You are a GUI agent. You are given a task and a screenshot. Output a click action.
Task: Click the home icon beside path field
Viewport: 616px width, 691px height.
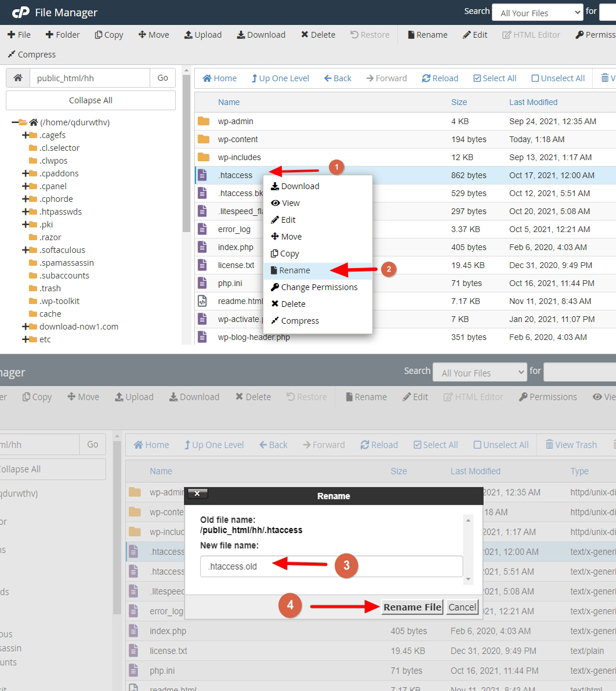(x=18, y=78)
